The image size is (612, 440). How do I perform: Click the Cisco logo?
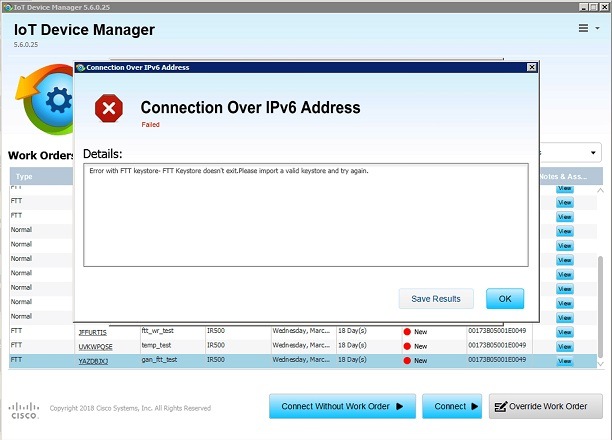click(24, 411)
